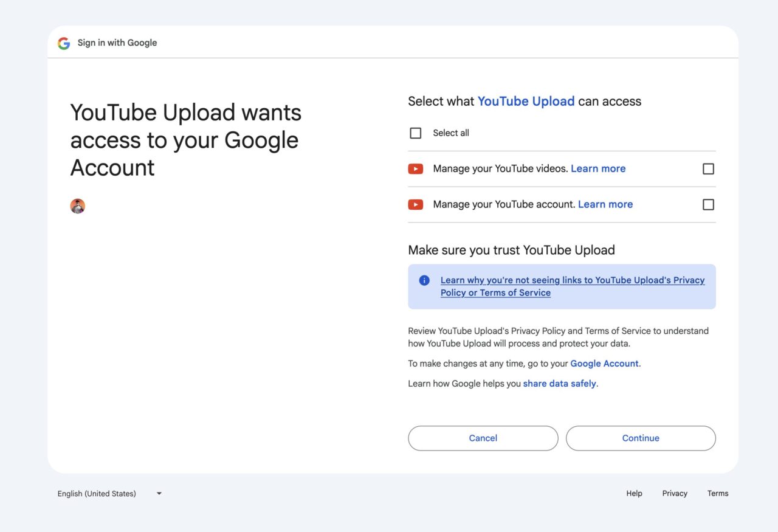Screen dimensions: 778x532
Task: Check the Manage your YouTube videos permission
Action: (x=708, y=168)
